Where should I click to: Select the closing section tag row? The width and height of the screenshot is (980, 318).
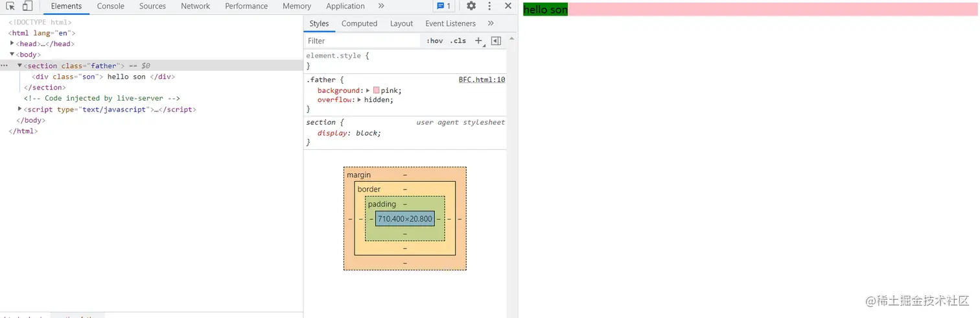pyautogui.click(x=45, y=88)
